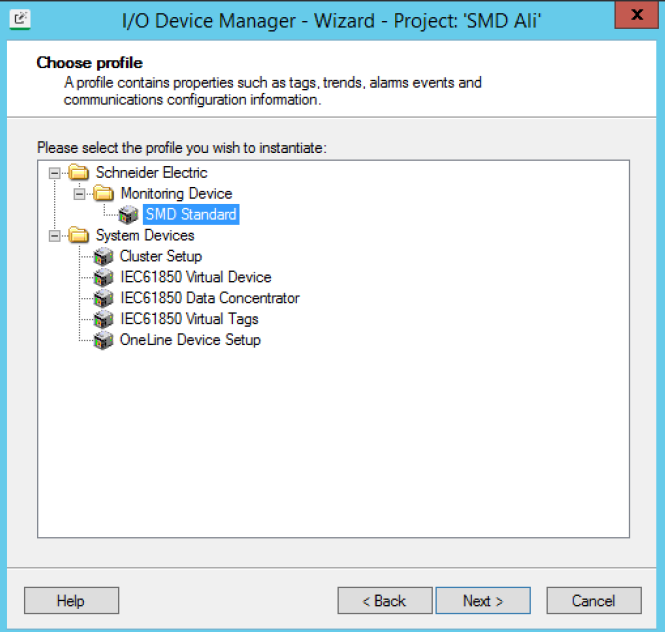Close the wizard window
The height and width of the screenshot is (632, 665).
click(637, 15)
